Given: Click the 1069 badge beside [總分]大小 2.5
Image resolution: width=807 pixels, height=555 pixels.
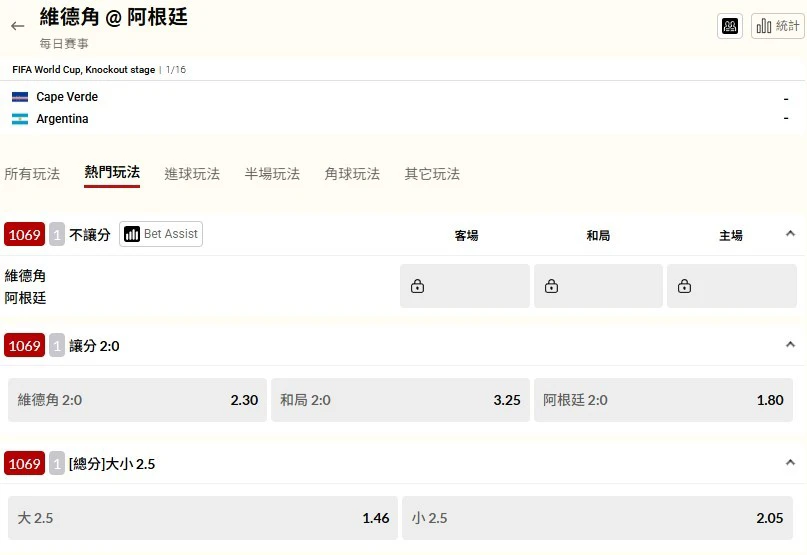Looking at the screenshot, I should point(24,463).
